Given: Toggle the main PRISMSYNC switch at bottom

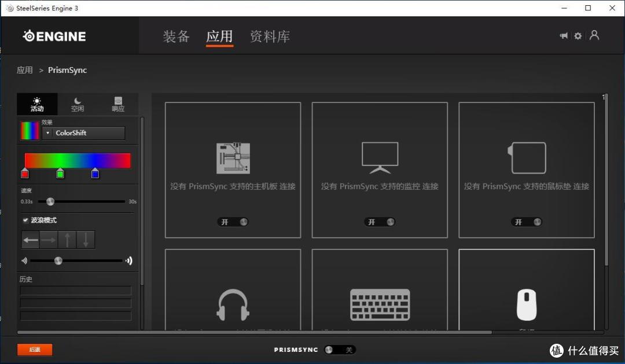Looking at the screenshot, I should [340, 350].
